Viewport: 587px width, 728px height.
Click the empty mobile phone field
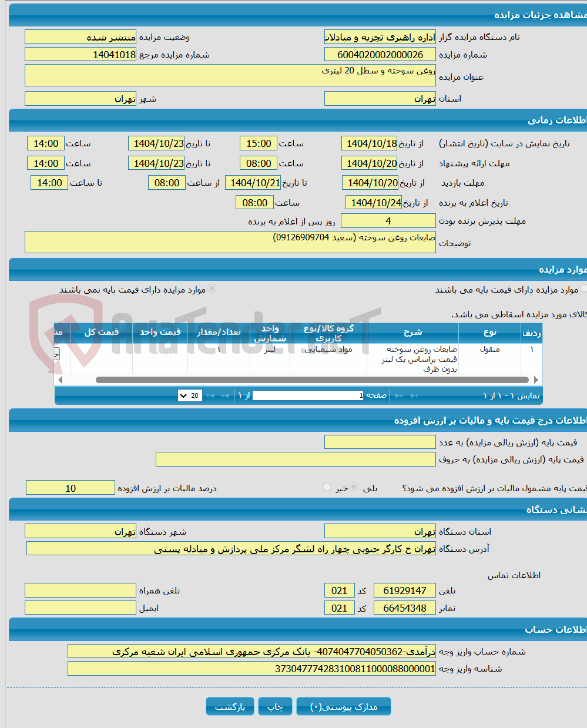pyautogui.click(x=80, y=590)
